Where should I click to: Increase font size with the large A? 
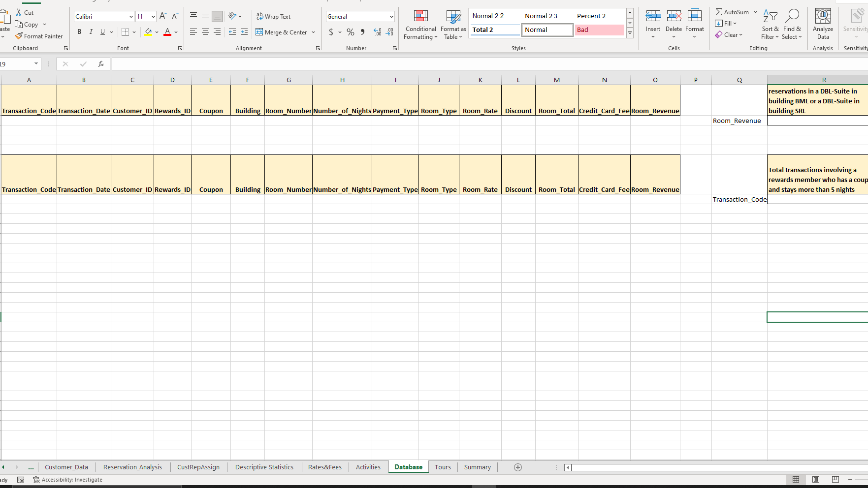(163, 16)
